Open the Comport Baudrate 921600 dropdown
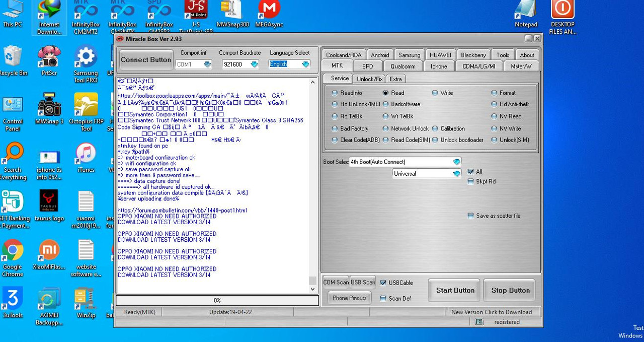 pyautogui.click(x=254, y=64)
